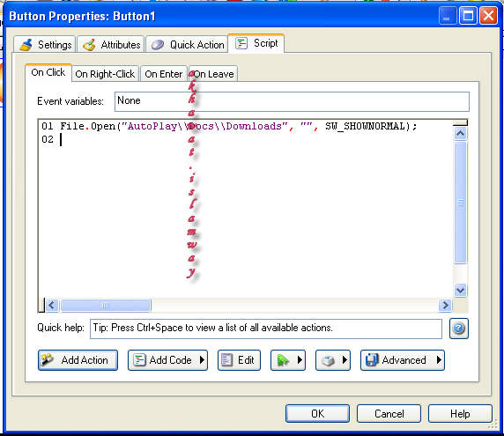
Task: Open the On Right-Click event tab
Action: tap(105, 74)
